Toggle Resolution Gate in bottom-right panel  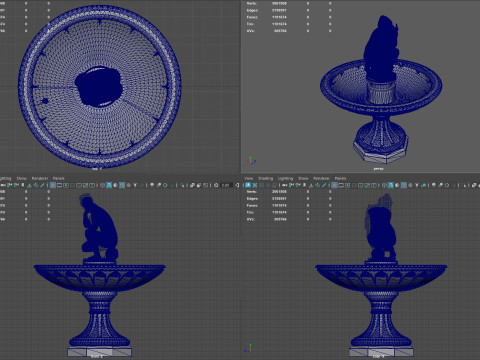[348, 185]
